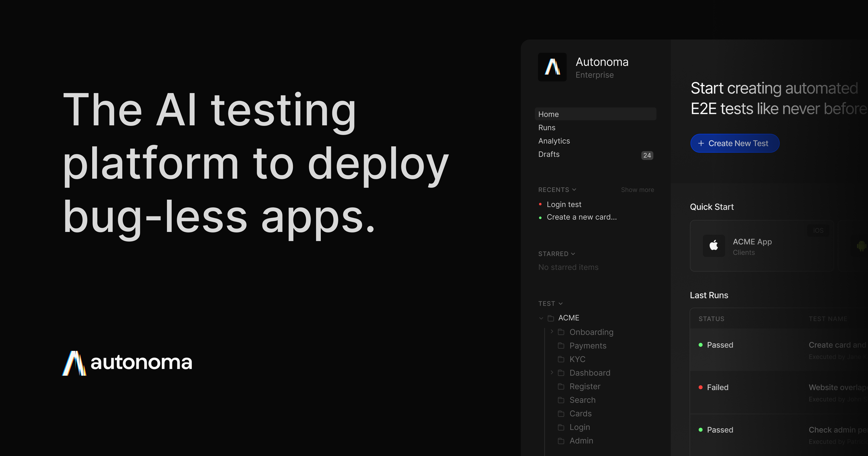
Task: Collapse the STARRED section chevron
Action: point(573,254)
